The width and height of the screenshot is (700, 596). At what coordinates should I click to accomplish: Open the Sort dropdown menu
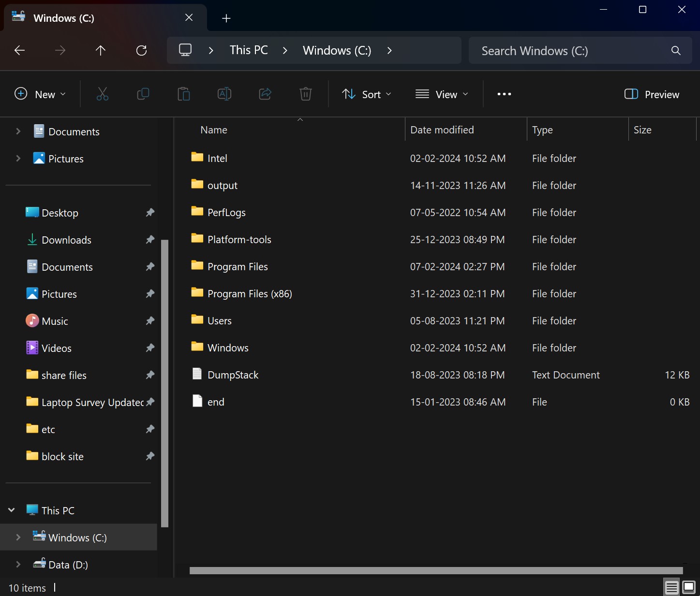pos(367,94)
